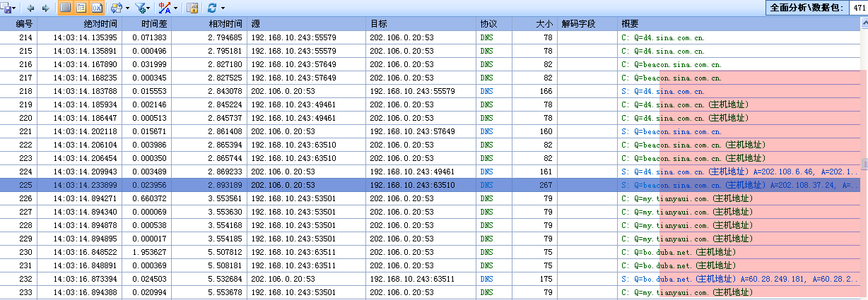868x300 pixels.
Task: Go to previous packet with left arrow
Action: coord(32,8)
